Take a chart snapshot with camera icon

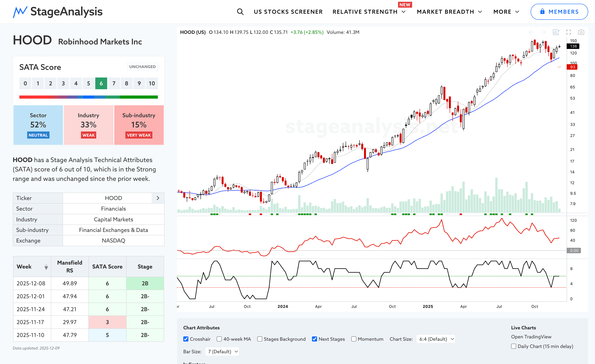click(x=581, y=32)
